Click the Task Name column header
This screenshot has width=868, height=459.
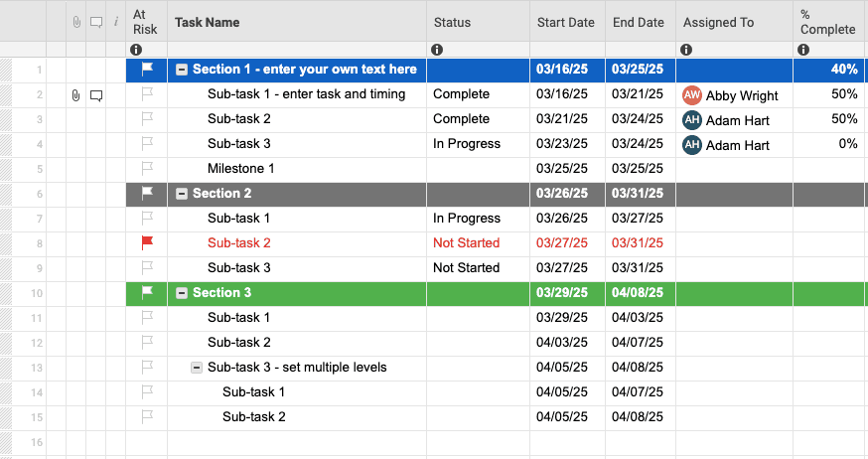pyautogui.click(x=208, y=22)
